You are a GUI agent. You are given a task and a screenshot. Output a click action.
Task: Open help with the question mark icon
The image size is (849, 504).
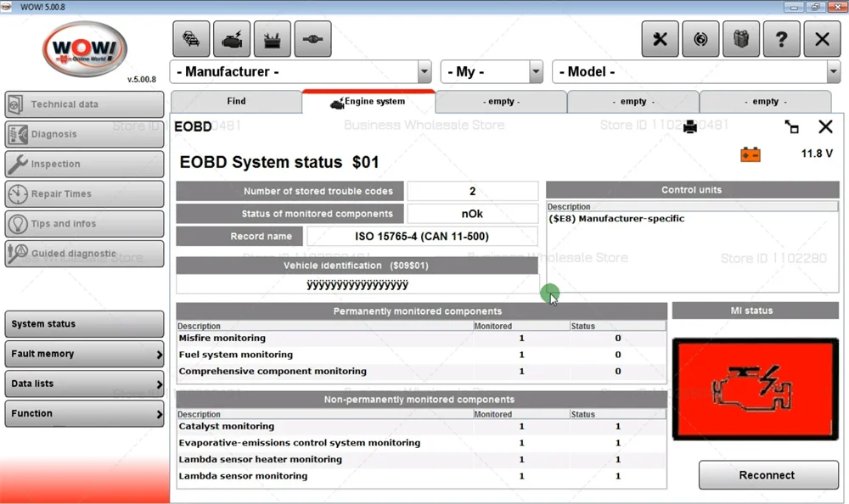(782, 39)
